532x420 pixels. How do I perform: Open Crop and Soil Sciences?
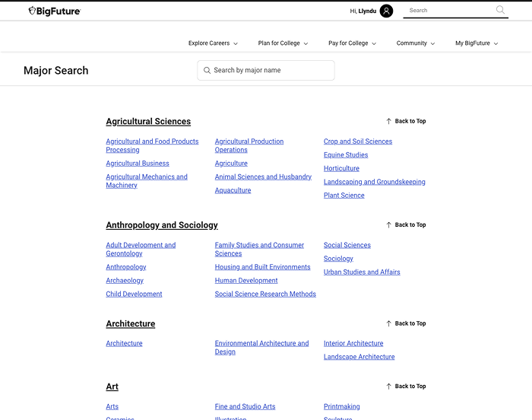(358, 142)
